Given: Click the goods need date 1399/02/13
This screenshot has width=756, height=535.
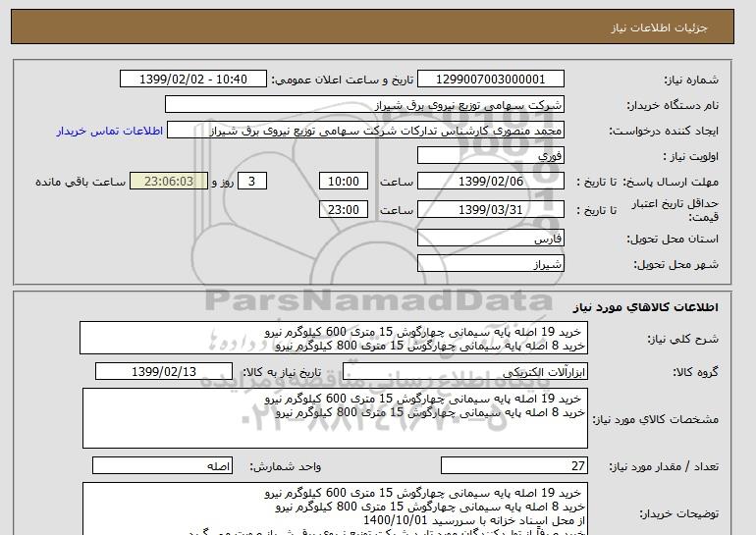Looking at the screenshot, I should (x=164, y=372).
